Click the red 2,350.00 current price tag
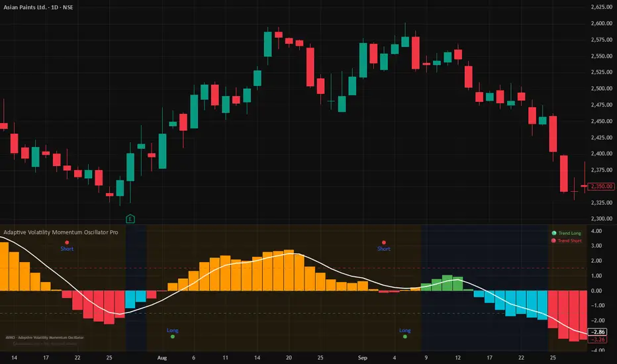The image size is (617, 364). click(x=601, y=186)
